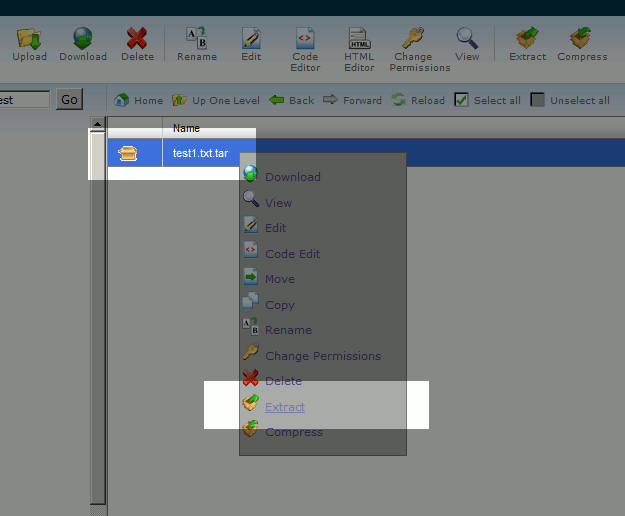Click the box icon beside context-menu Extract
The height and width of the screenshot is (516, 625).
(x=251, y=403)
